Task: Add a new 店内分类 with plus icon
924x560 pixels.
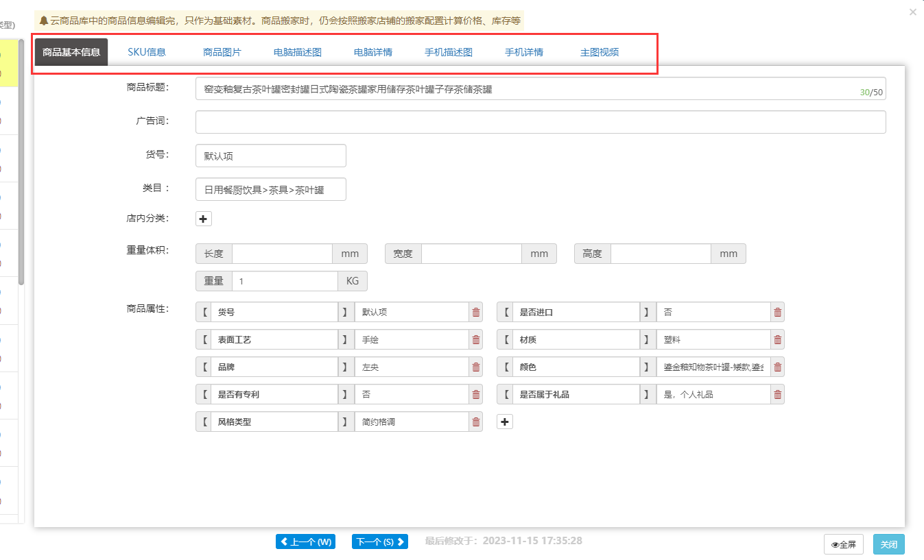Action: [204, 219]
